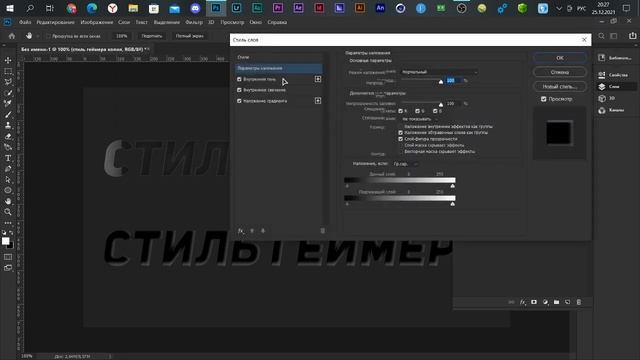The width and height of the screenshot is (640, 360).
Task: Open the Слои panel on the right
Action: click(x=614, y=87)
